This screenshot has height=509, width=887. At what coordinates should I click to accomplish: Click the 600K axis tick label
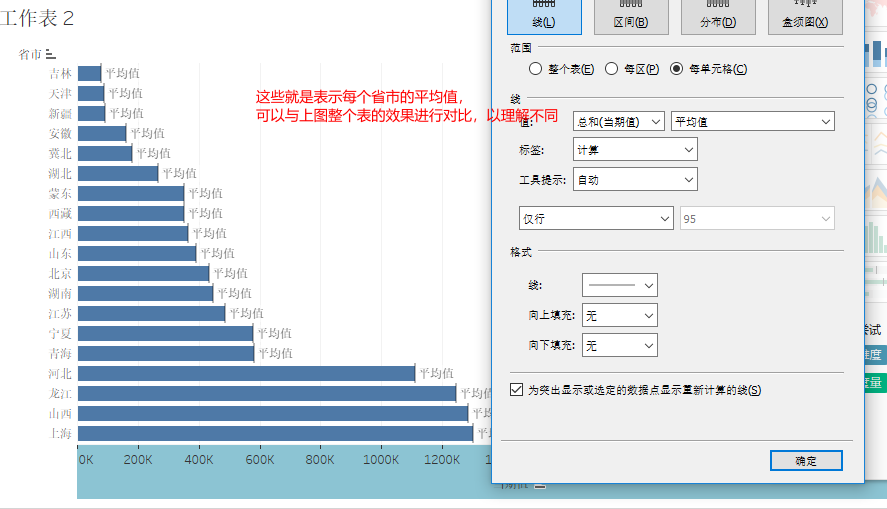(x=260, y=460)
